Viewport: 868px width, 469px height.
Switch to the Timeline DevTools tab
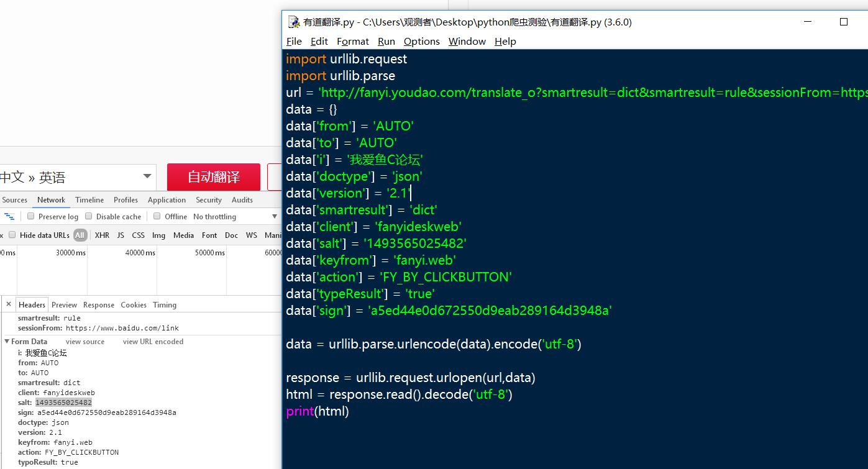pos(89,200)
